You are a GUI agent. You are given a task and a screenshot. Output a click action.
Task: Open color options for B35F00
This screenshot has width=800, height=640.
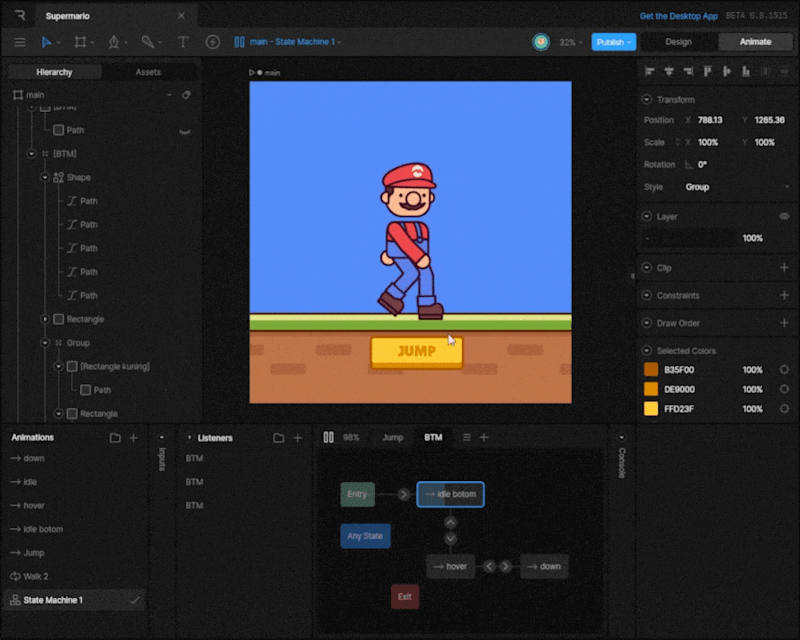(x=784, y=370)
